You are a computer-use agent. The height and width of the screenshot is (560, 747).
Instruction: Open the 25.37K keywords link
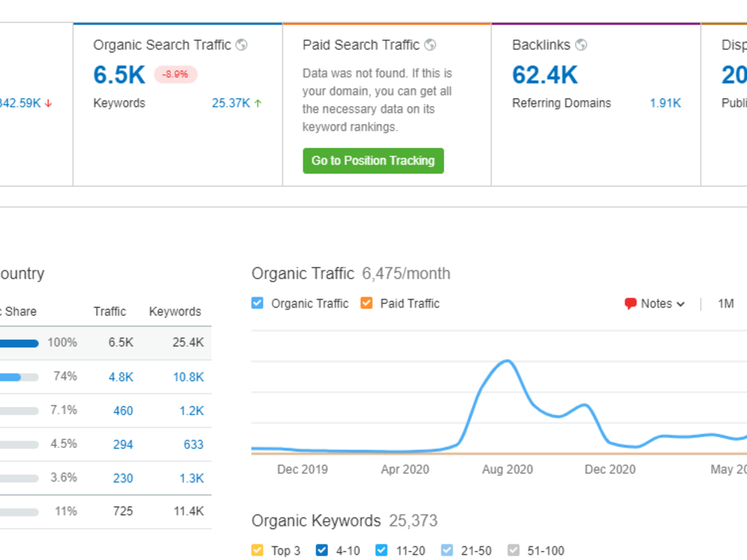231,103
